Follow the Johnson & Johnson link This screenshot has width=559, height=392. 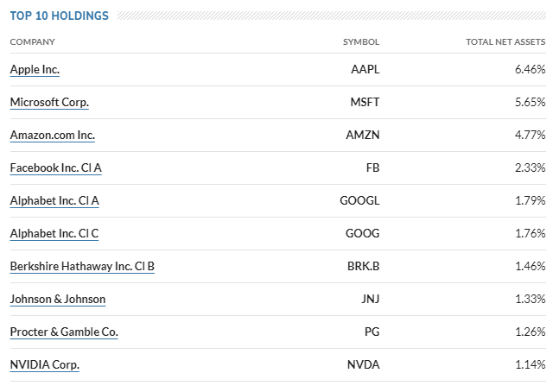58,299
